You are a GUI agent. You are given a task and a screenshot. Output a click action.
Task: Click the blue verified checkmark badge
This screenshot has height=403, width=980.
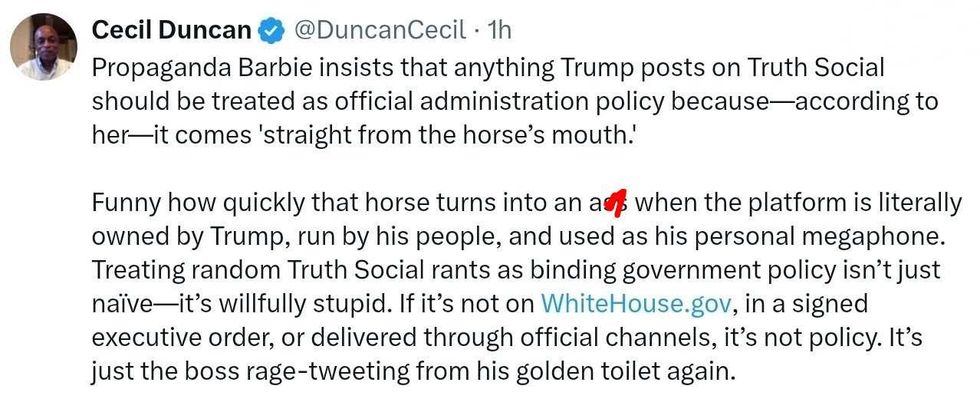pos(270,32)
